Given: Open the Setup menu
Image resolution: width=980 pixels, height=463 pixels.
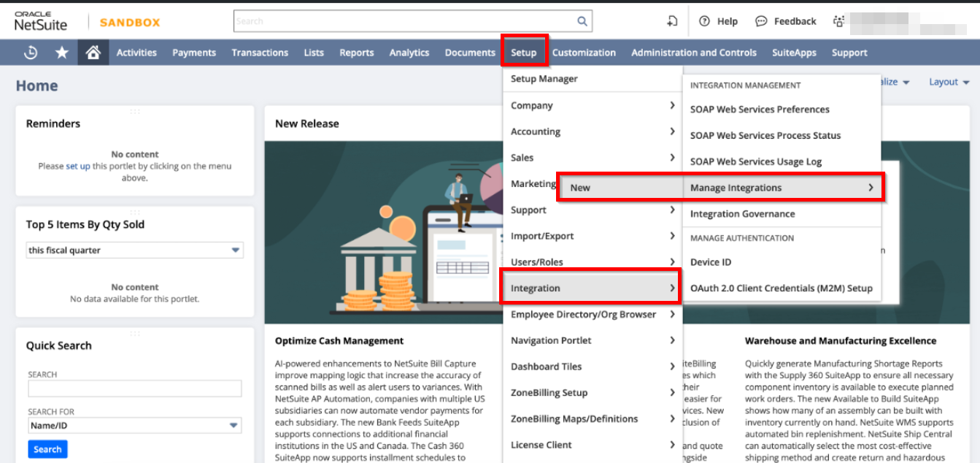Looking at the screenshot, I should (524, 53).
